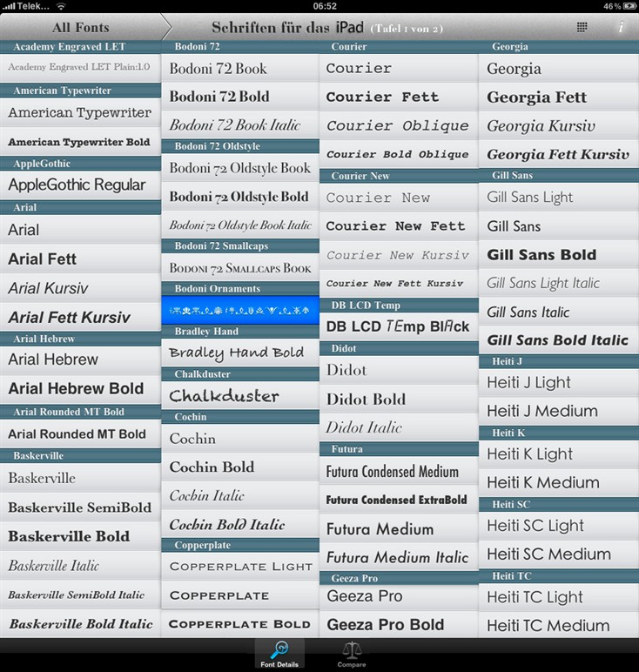639x672 pixels.
Task: Choose AppleGothic Regular font
Action: point(81,185)
